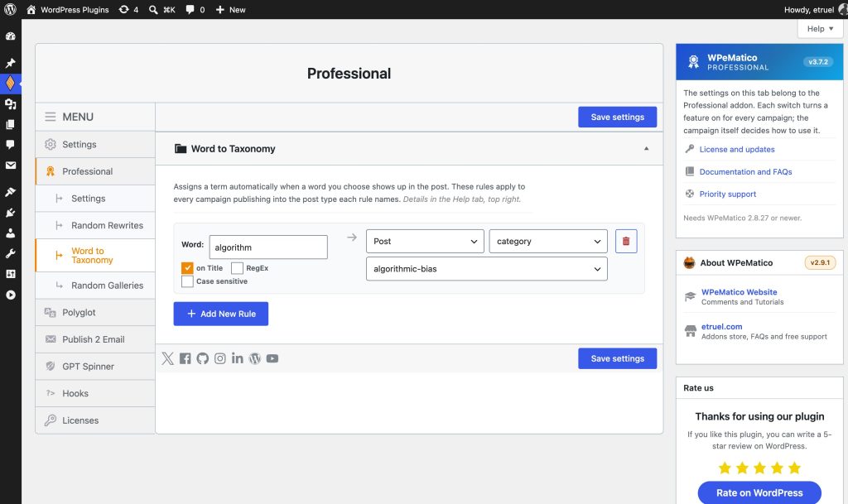
Task: Open Documentation and FAQs link
Action: point(745,172)
